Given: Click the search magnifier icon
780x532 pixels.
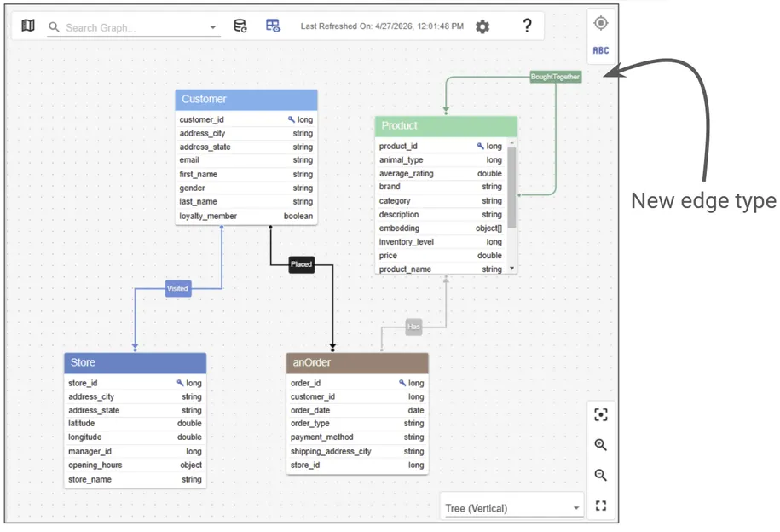Looking at the screenshot, I should click(54, 27).
